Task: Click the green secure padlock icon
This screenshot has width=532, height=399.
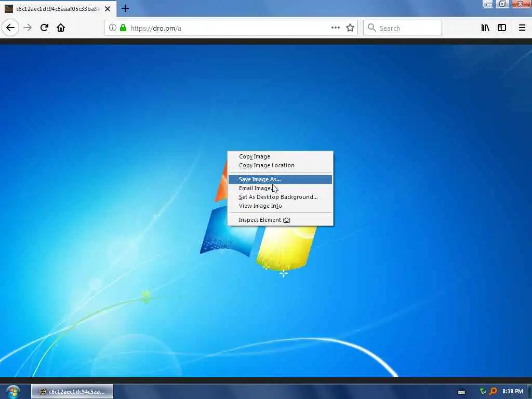Action: tap(123, 28)
